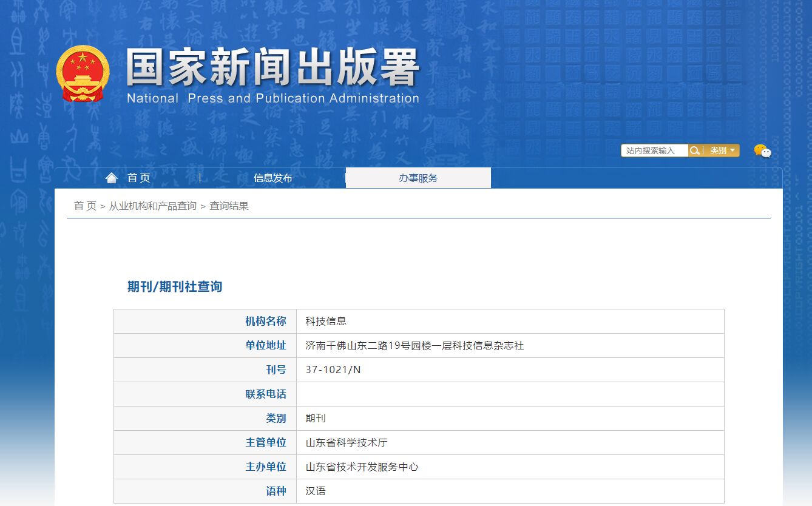The height and width of the screenshot is (506, 812).
Task: Select the 期刊 category value
Action: pos(316,418)
